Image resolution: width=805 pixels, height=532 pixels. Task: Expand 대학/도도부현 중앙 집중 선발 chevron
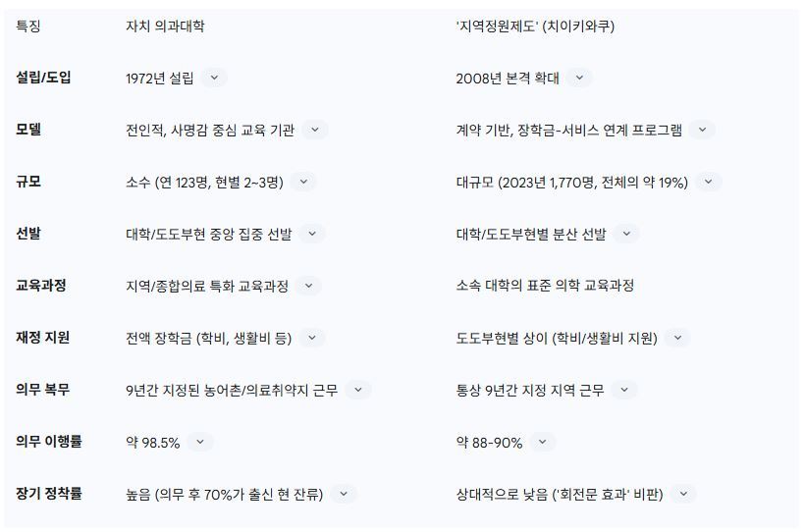pyautogui.click(x=311, y=234)
